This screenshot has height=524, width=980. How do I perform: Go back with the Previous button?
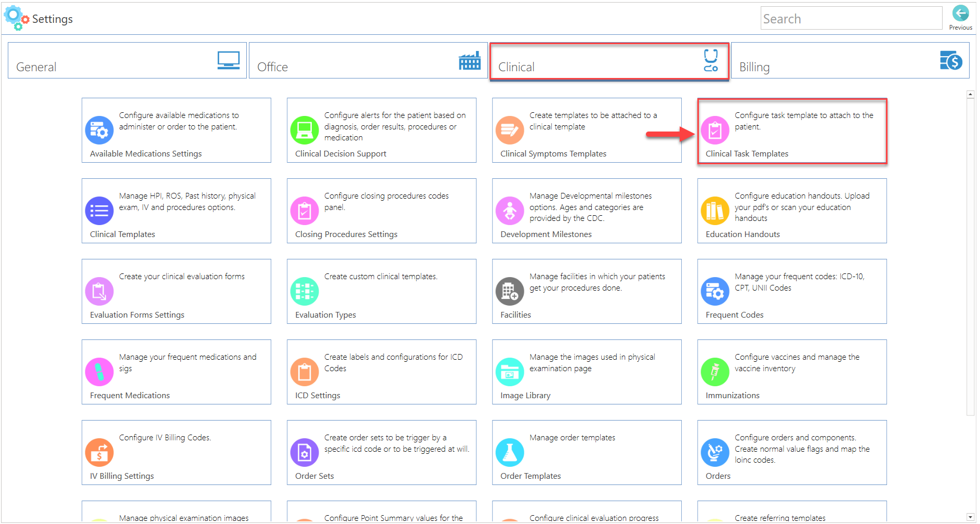coord(960,18)
